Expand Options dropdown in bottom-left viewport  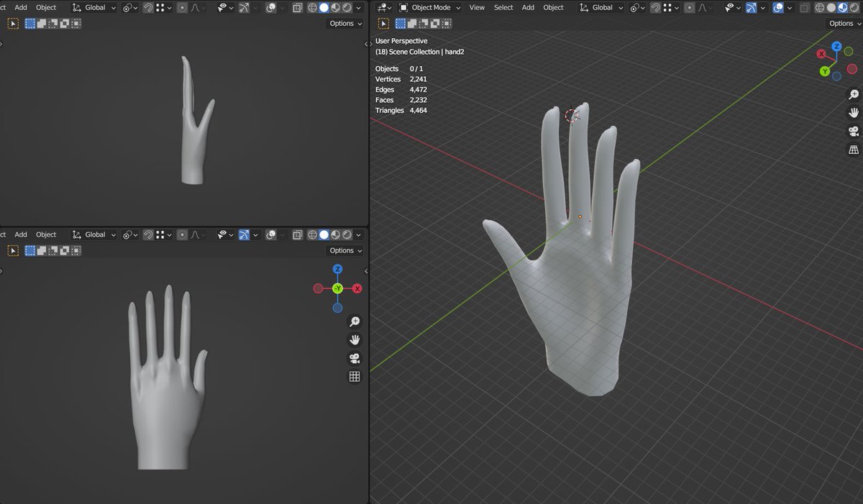(x=345, y=250)
